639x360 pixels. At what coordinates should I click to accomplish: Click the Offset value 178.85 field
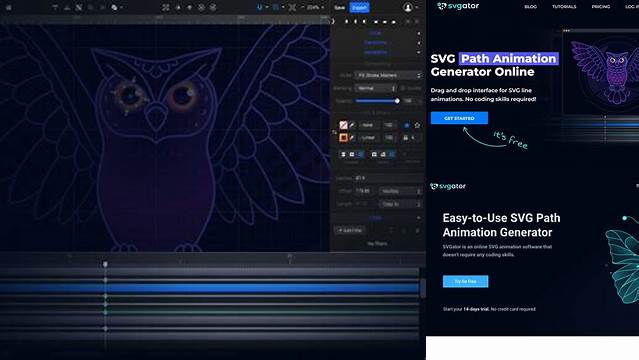coord(365,191)
